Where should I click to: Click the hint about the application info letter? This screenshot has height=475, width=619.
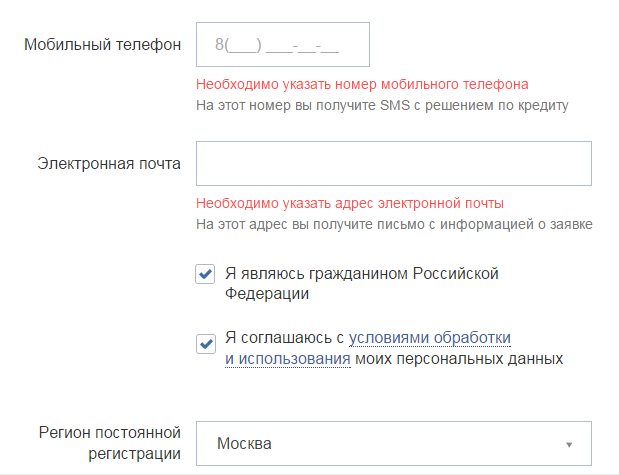(x=394, y=223)
